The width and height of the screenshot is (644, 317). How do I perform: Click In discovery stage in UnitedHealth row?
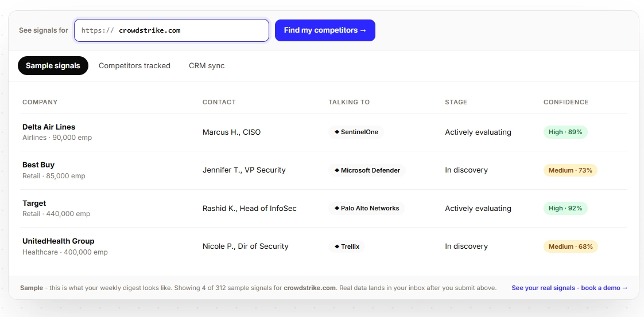click(x=466, y=246)
